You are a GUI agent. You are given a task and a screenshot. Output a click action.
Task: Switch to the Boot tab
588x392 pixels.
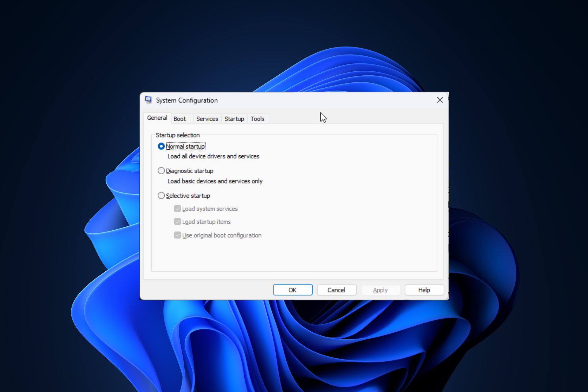click(179, 119)
